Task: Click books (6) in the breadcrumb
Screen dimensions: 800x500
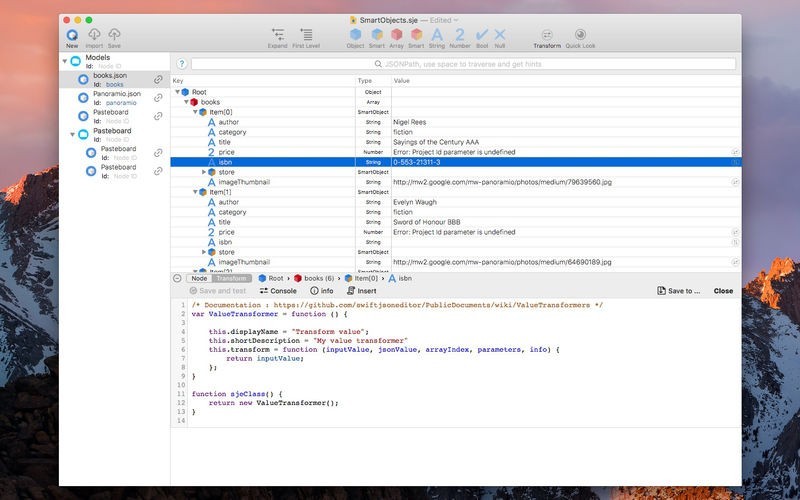Action: point(314,278)
